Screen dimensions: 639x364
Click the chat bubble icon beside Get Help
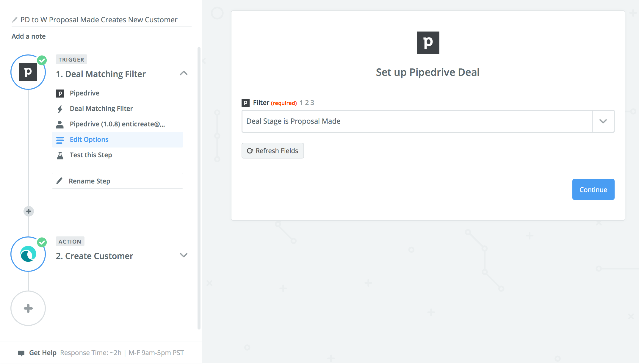click(x=21, y=353)
